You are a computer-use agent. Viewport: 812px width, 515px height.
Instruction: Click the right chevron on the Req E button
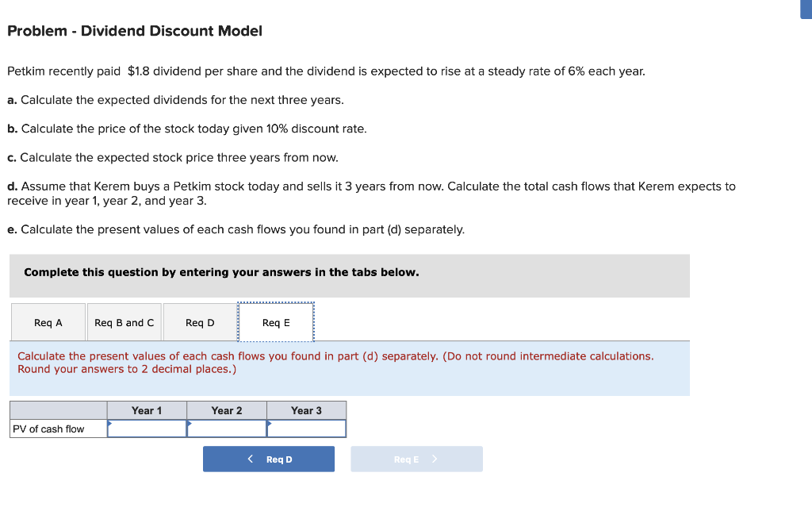(436, 459)
